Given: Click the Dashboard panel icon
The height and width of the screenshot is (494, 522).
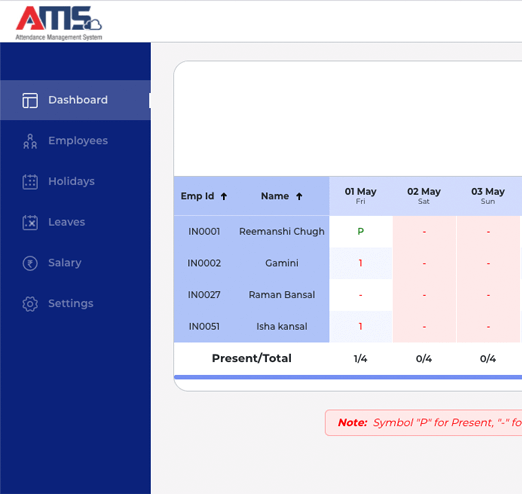Looking at the screenshot, I should click(30, 100).
